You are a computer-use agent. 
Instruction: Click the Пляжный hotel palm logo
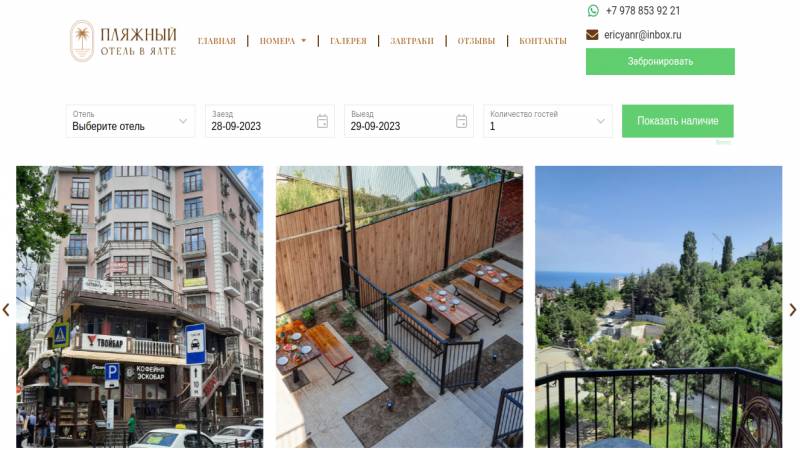tap(82, 41)
